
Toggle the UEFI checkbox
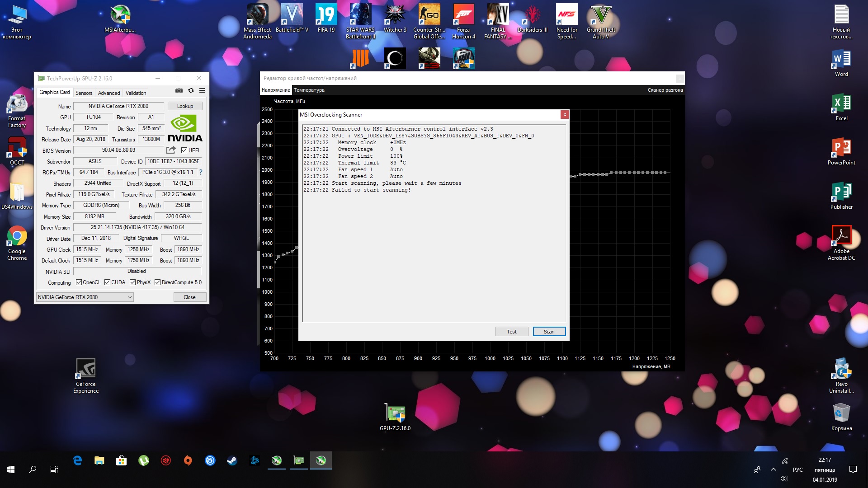[184, 150]
